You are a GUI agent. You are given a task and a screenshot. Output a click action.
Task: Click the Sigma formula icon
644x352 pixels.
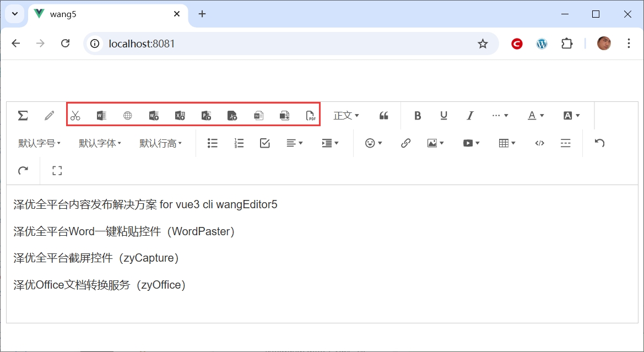coord(23,115)
